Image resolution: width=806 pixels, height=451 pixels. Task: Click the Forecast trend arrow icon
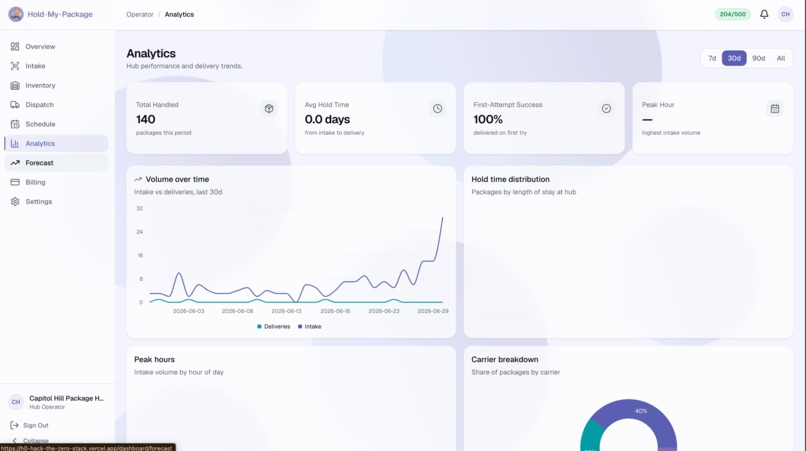15,163
